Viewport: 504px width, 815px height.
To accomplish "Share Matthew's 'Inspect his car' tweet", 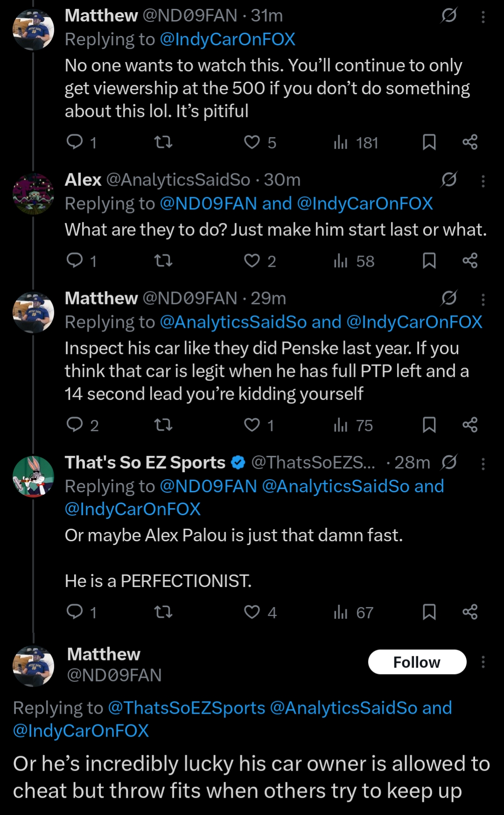I will (x=470, y=425).
